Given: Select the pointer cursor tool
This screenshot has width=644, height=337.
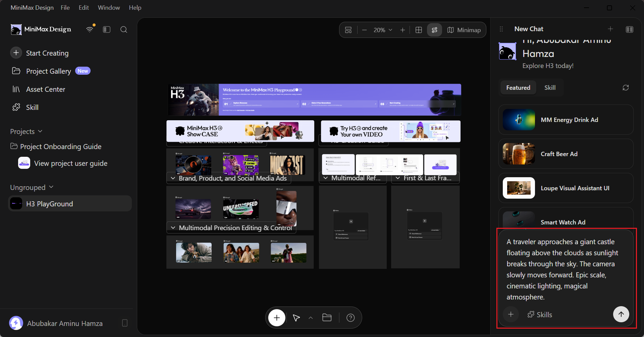Looking at the screenshot, I should pyautogui.click(x=296, y=318).
